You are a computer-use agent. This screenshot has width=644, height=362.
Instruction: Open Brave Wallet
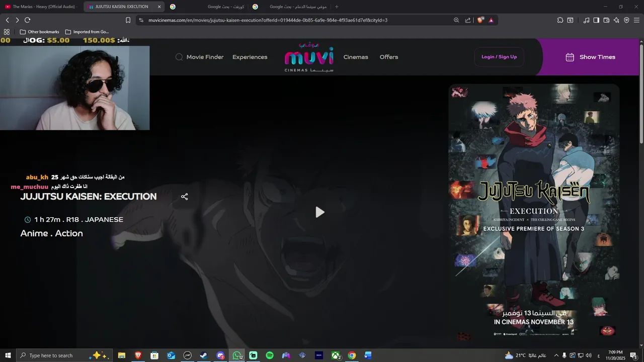point(606,20)
